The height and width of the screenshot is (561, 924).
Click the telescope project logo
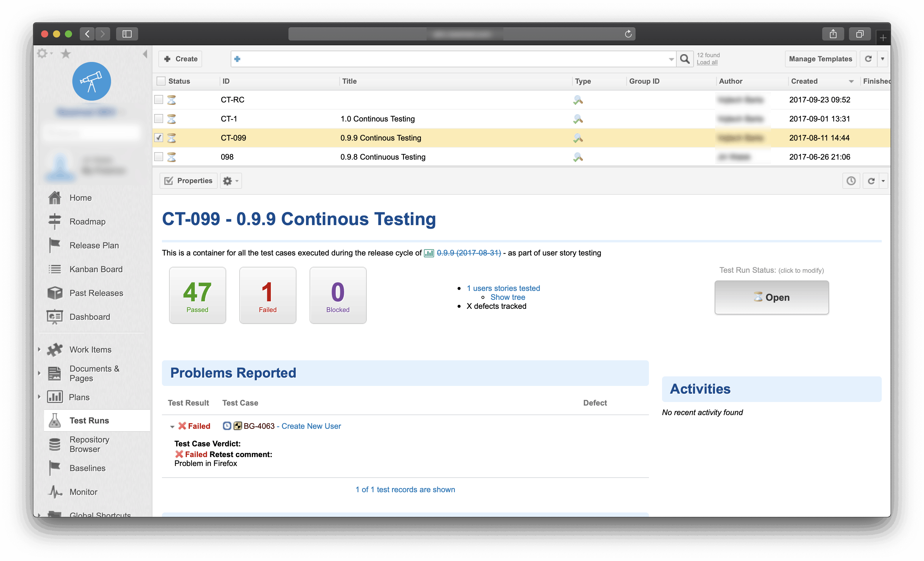point(91,81)
